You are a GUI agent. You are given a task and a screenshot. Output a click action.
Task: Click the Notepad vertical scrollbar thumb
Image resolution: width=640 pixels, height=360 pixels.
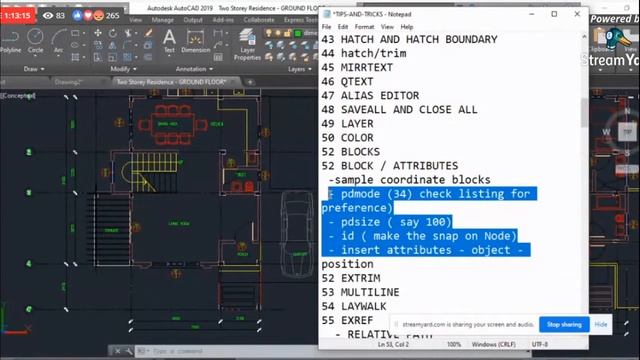(x=584, y=112)
